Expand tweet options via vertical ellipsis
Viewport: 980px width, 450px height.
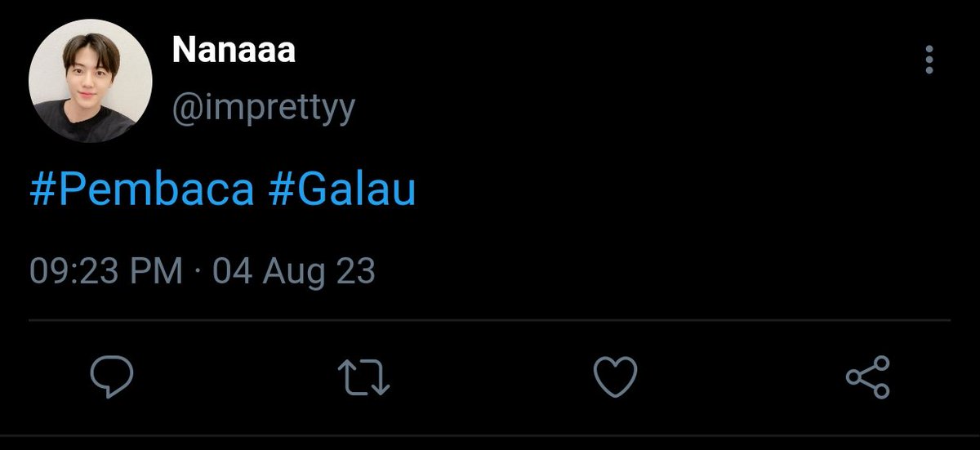point(929,61)
